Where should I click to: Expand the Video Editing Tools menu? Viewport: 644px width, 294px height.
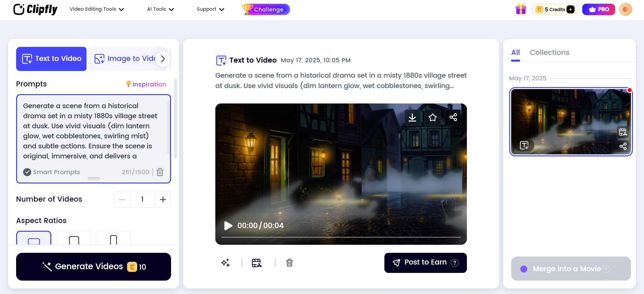97,9
